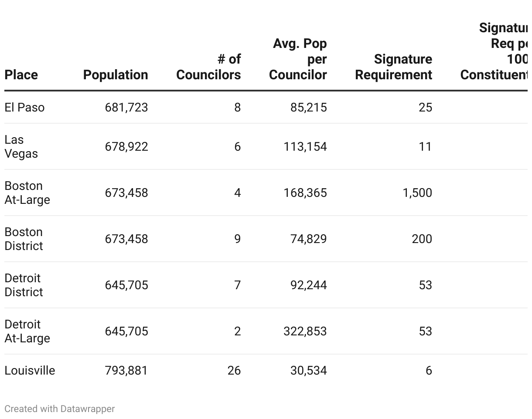Open the Created with Datawrapper link
The width and height of the screenshot is (532, 419).
point(59,409)
